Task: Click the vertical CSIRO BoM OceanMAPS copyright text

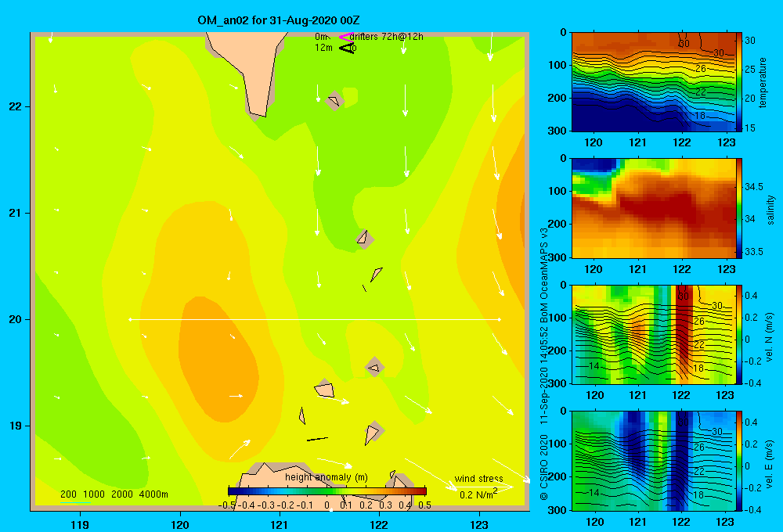Action: (544, 364)
